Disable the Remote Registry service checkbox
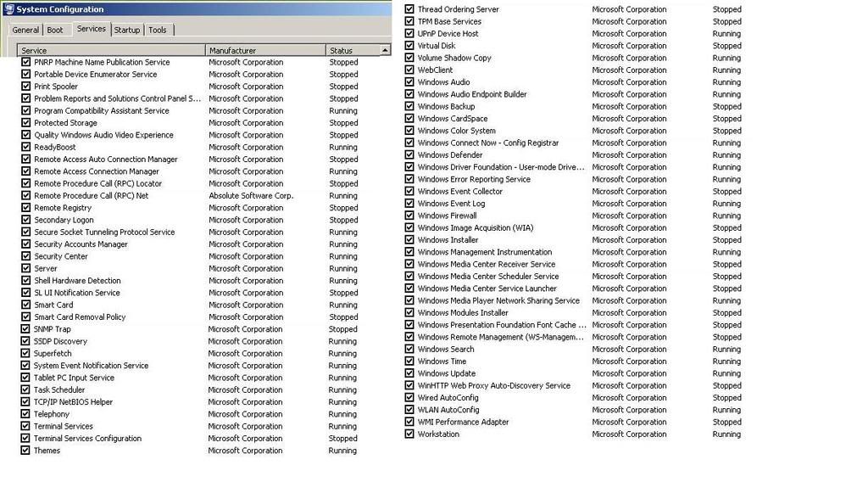Image resolution: width=868 pixels, height=504 pixels. click(x=25, y=208)
